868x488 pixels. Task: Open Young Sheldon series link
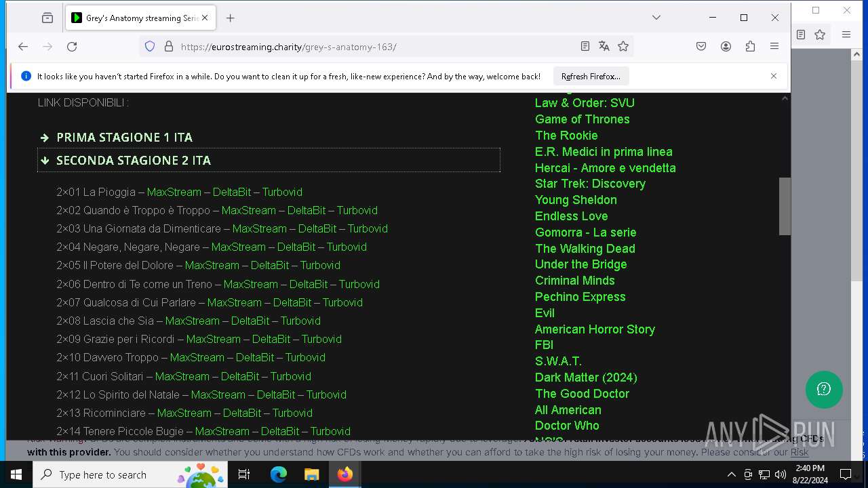click(x=576, y=200)
